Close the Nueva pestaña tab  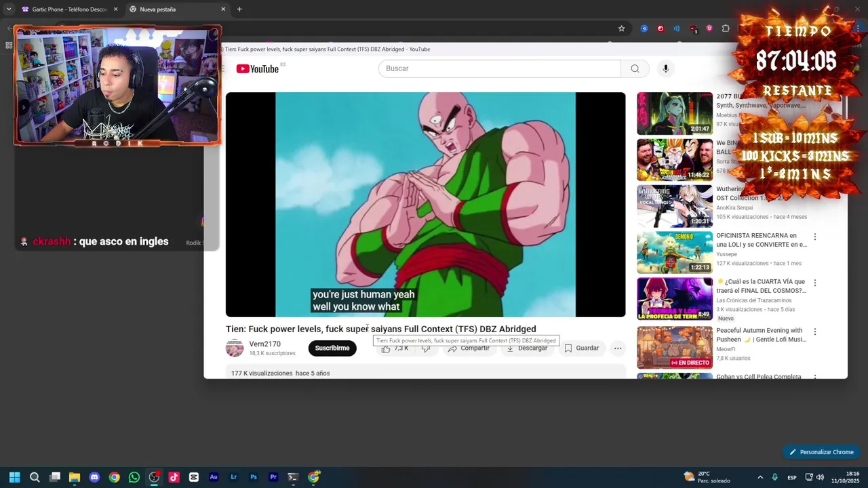pos(223,9)
